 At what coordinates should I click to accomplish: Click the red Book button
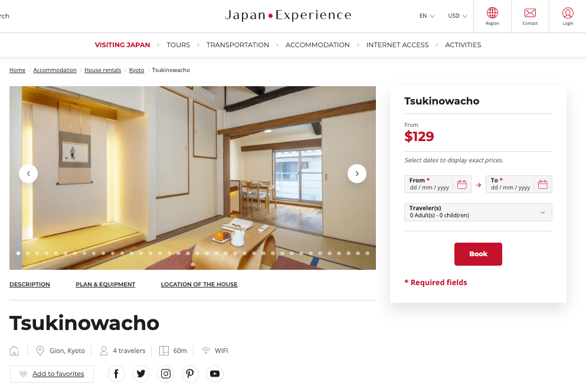[x=478, y=254]
